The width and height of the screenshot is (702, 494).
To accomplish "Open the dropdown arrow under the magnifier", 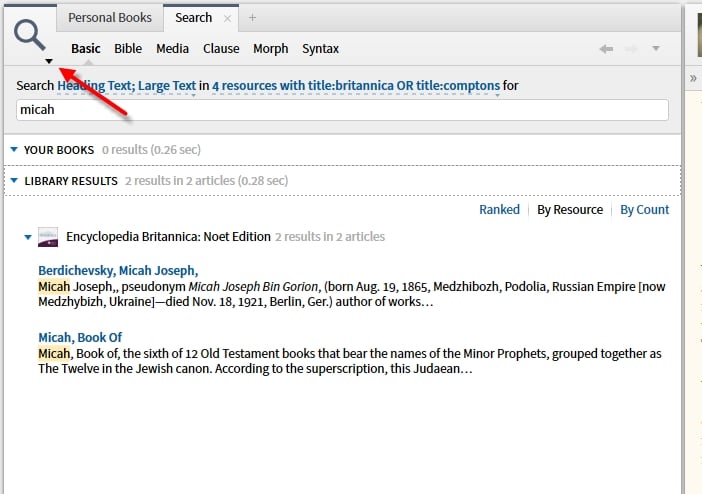I will (48, 61).
